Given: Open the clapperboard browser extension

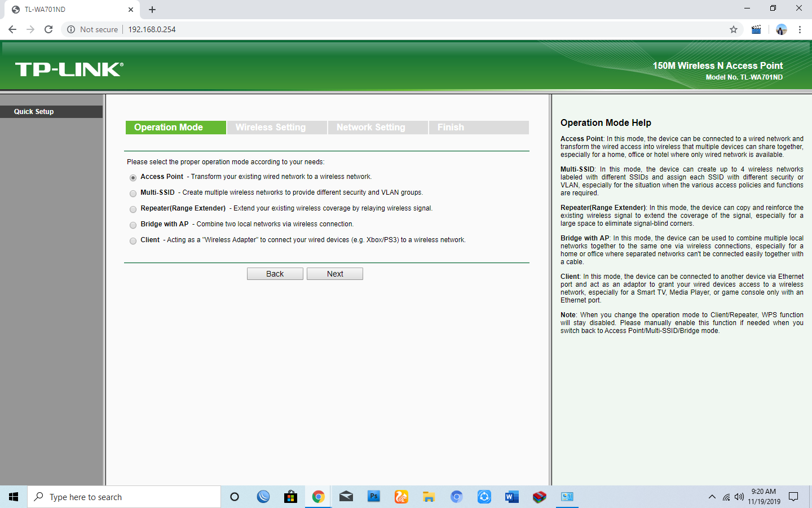Looking at the screenshot, I should [756, 29].
